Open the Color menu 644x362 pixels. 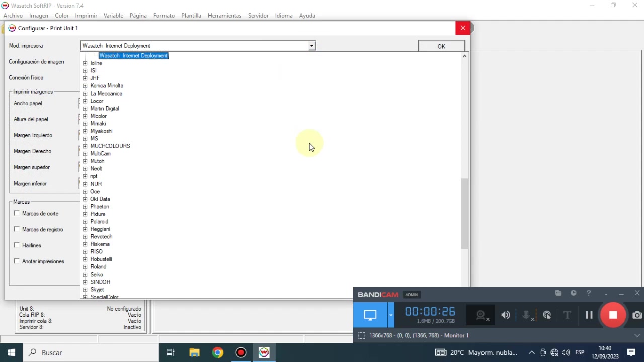[x=62, y=16]
